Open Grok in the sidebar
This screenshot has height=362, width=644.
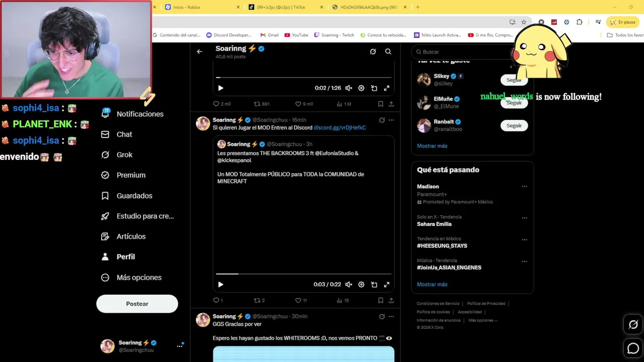coord(117,155)
